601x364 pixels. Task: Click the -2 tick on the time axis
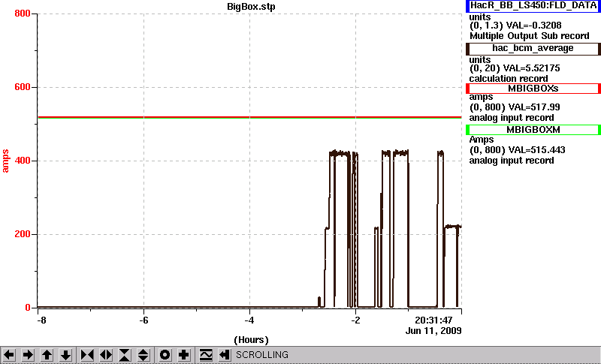(x=355, y=320)
